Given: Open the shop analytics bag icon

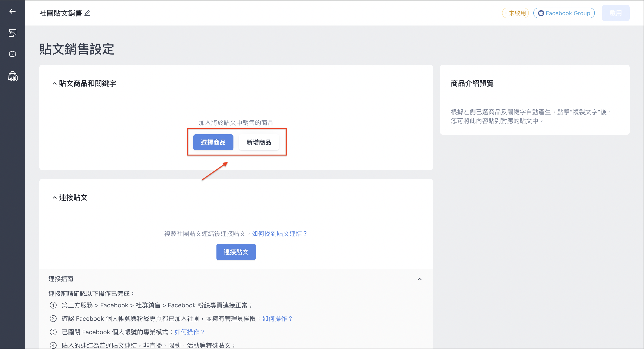Looking at the screenshot, I should [x=13, y=76].
